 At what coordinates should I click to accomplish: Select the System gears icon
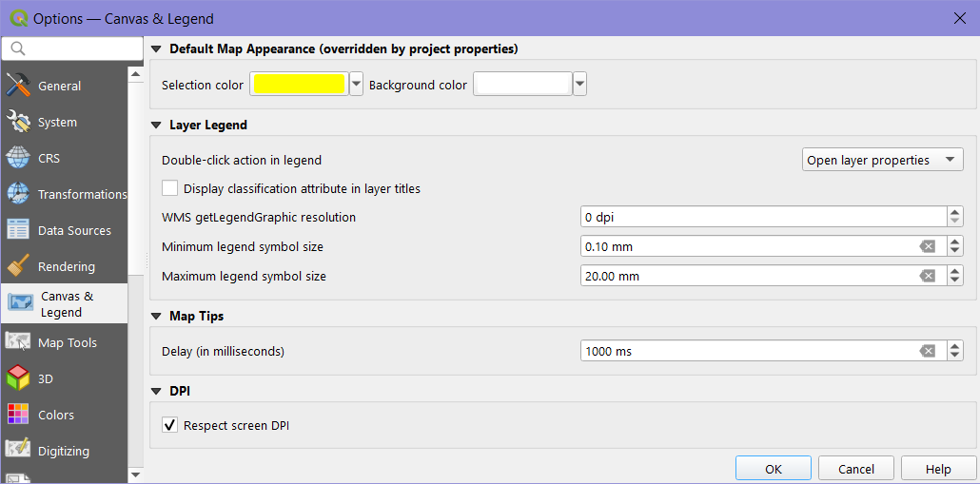(18, 122)
